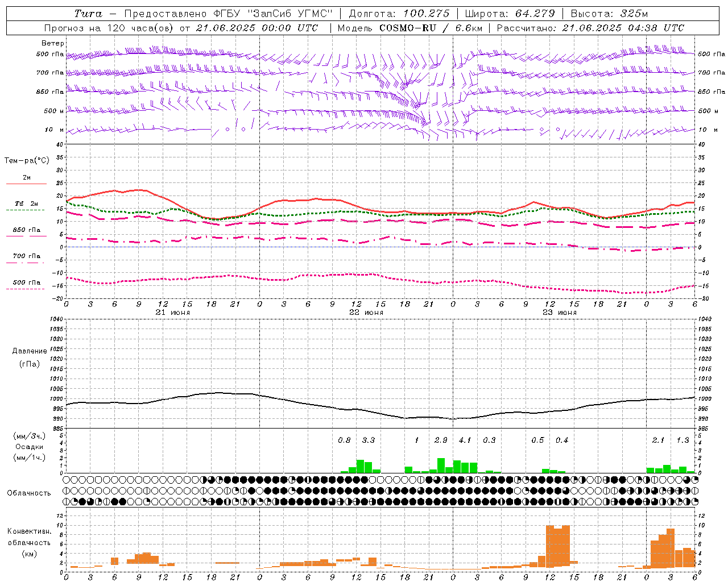
Task: Click the Конвективн. облачность (км) label
Action: [29, 542]
